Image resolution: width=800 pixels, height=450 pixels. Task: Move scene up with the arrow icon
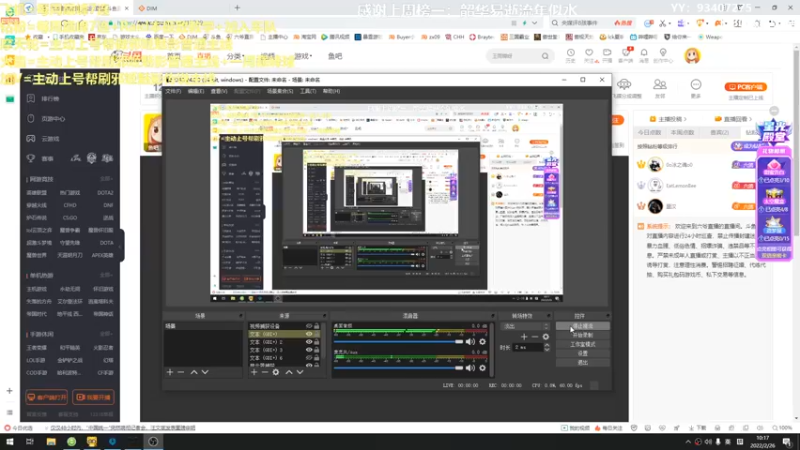click(194, 372)
